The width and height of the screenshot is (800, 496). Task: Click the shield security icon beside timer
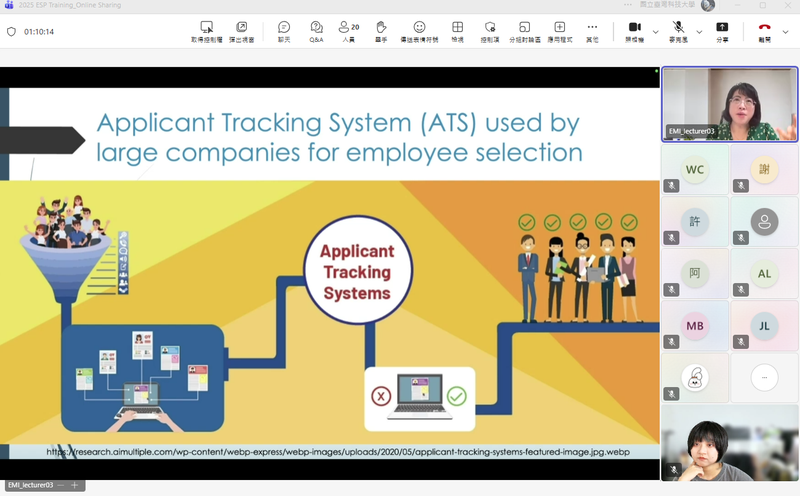pos(12,32)
